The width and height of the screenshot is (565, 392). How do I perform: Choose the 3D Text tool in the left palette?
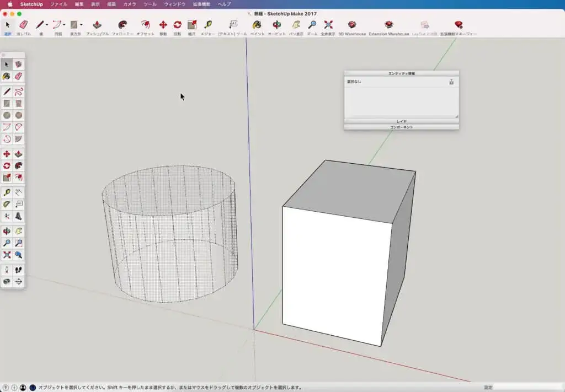[18, 216]
